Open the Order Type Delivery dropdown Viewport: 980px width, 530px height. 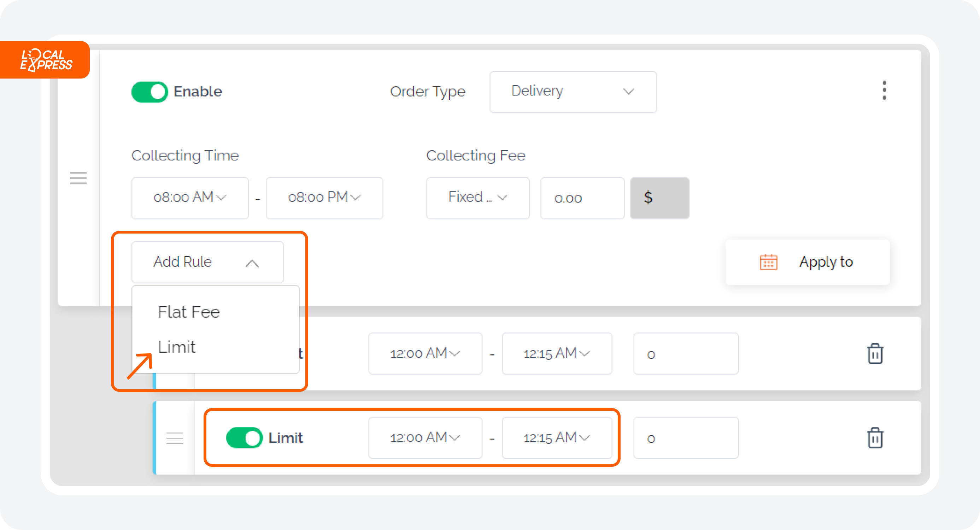tap(573, 92)
